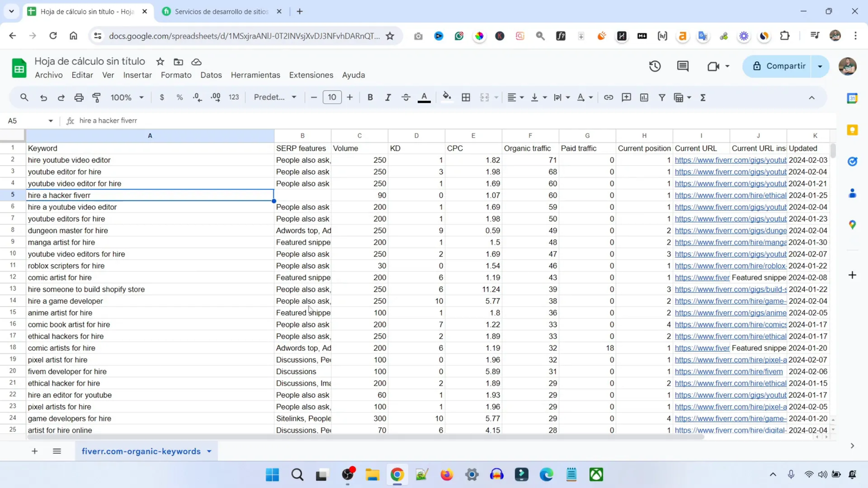Open the fiverr.com/hire/fivem link in row 20
The image size is (868, 488).
pyautogui.click(x=728, y=371)
